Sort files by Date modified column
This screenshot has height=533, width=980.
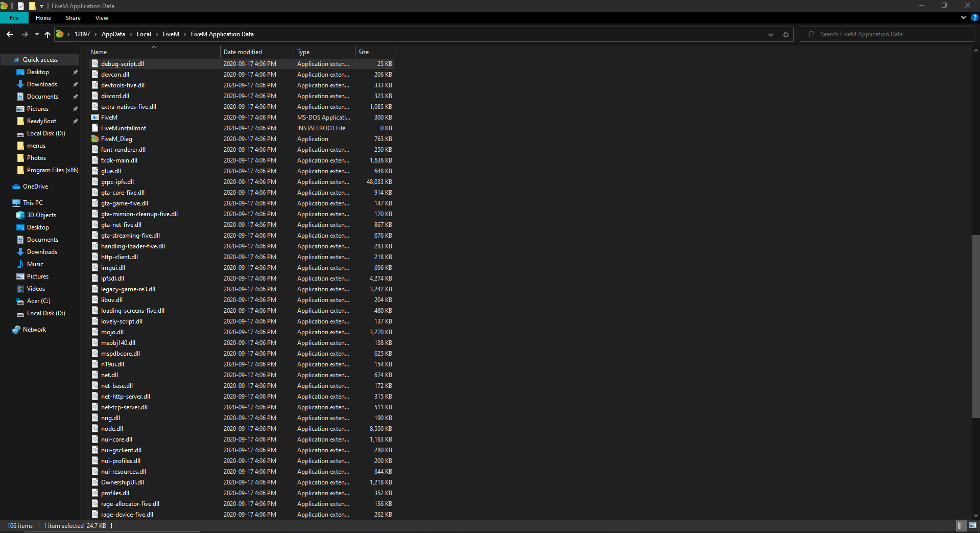click(243, 52)
